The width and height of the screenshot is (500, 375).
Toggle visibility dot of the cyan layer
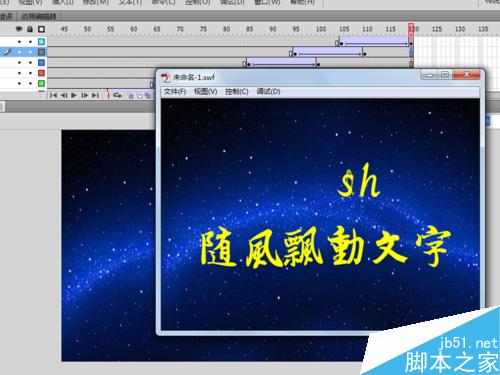click(19, 42)
